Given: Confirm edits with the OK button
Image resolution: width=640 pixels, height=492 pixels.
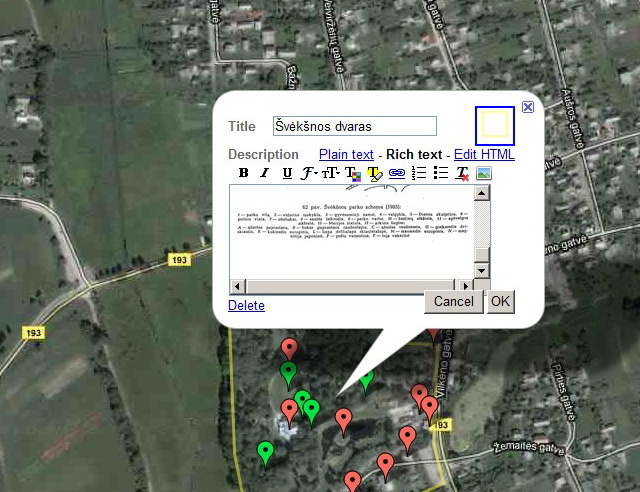Looking at the screenshot, I should pos(500,301).
